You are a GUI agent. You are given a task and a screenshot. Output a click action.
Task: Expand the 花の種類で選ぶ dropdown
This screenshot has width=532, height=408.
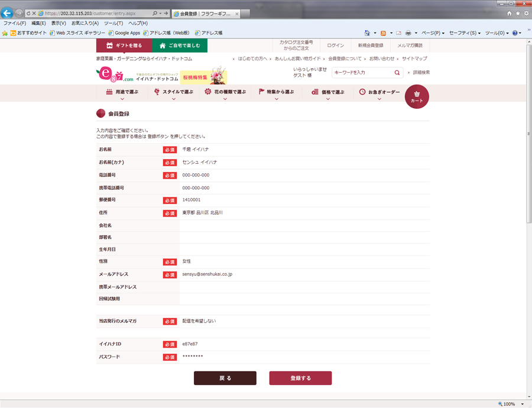(x=225, y=93)
